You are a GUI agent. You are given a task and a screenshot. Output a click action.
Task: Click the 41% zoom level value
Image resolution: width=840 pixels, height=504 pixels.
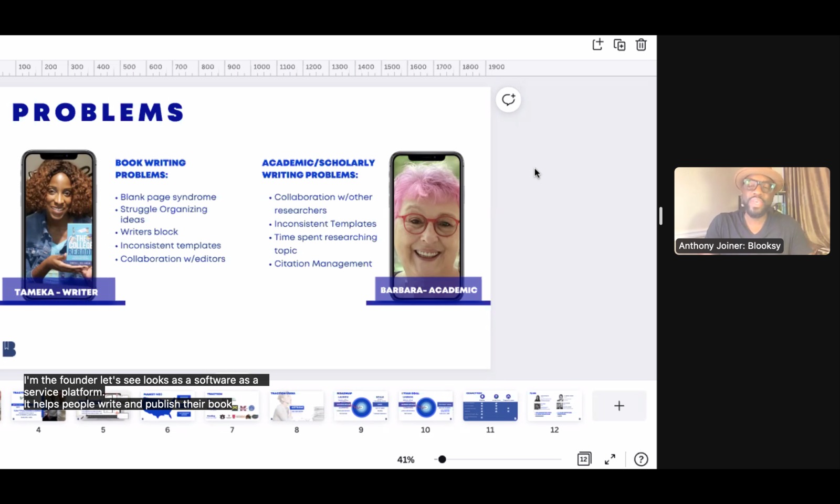coord(406,460)
